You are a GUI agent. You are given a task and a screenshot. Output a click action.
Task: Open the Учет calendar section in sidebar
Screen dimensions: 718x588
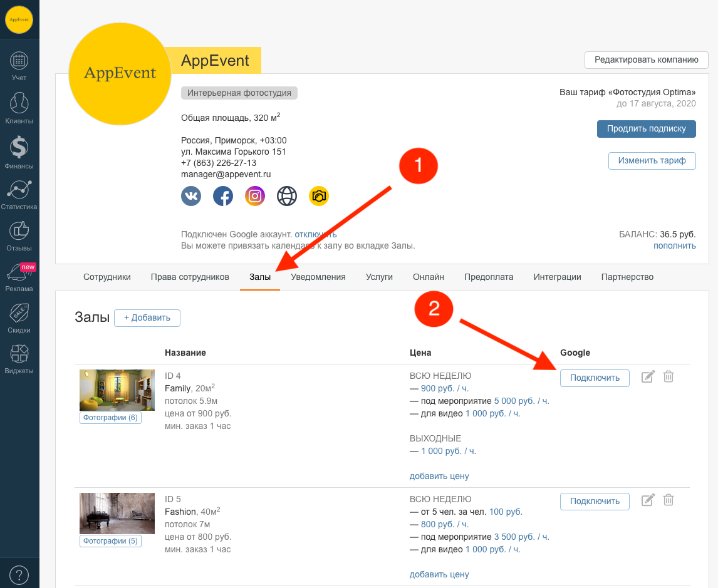[x=19, y=66]
